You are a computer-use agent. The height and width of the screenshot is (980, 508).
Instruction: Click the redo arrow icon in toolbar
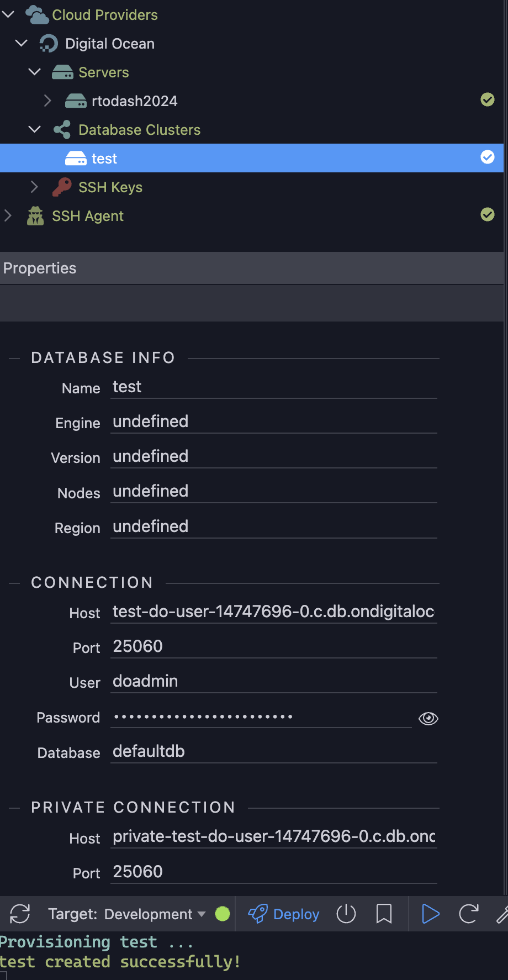469,914
